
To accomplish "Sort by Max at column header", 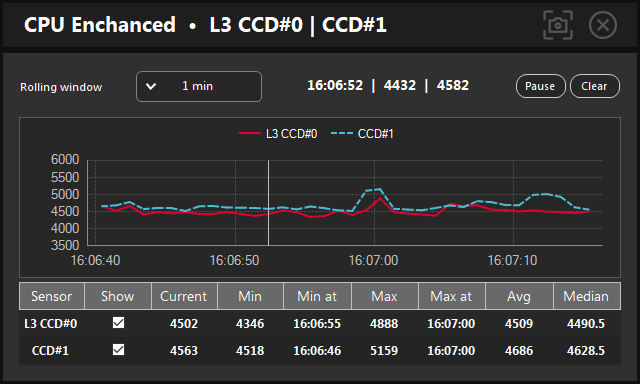I will tap(451, 296).
